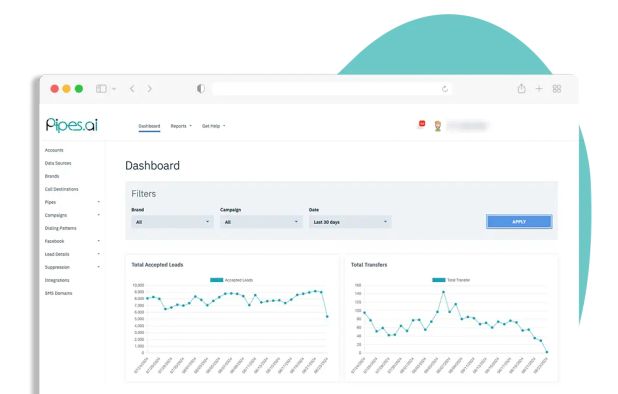Toggle the Total Transfer legend swatch
Image resolution: width=618 pixels, height=394 pixels.
click(439, 280)
